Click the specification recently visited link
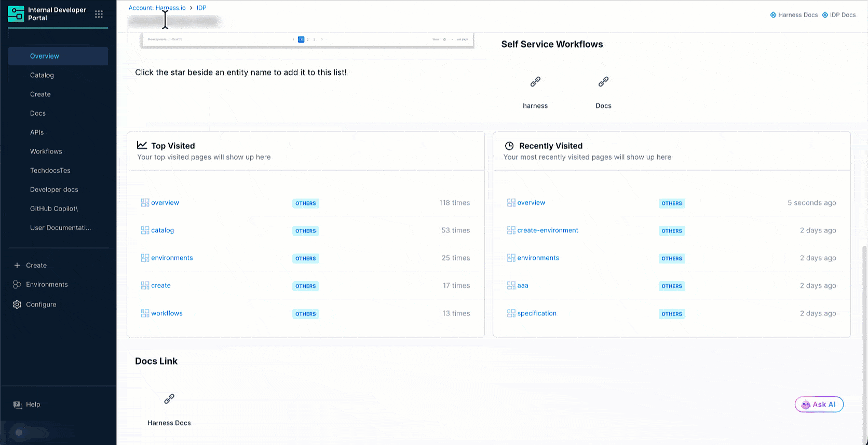 [x=536, y=313]
